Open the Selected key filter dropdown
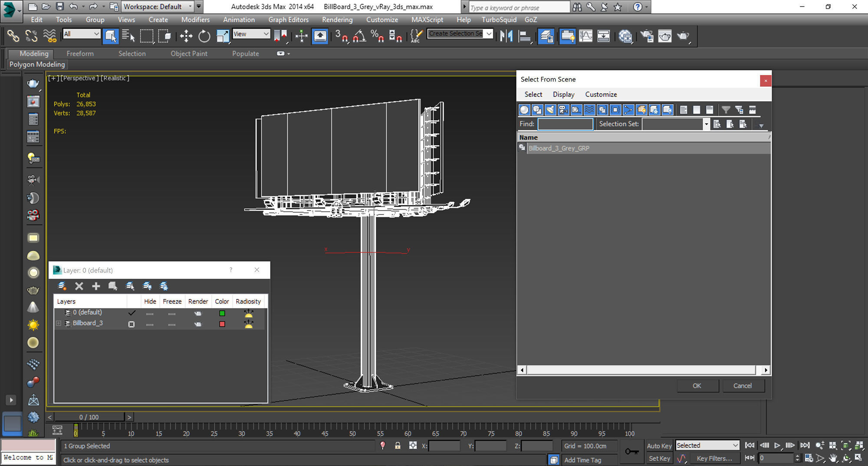The height and width of the screenshot is (466, 868). [707, 446]
